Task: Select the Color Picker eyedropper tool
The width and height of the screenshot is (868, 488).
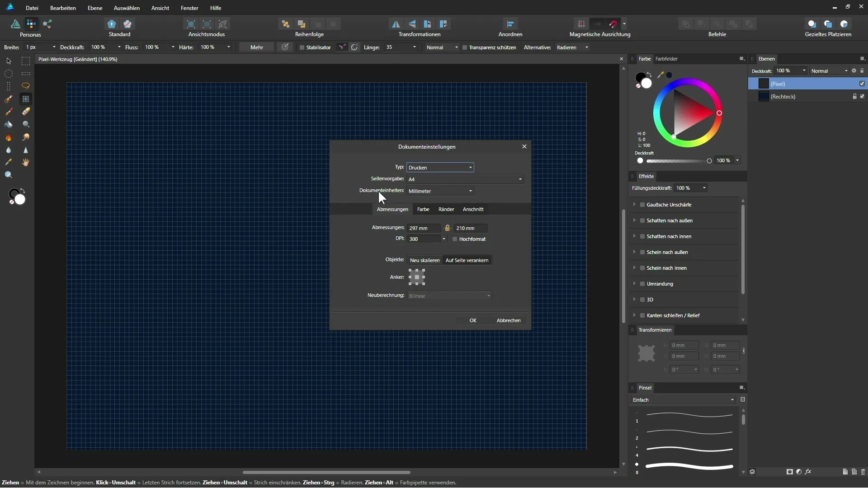Action: tap(9, 163)
